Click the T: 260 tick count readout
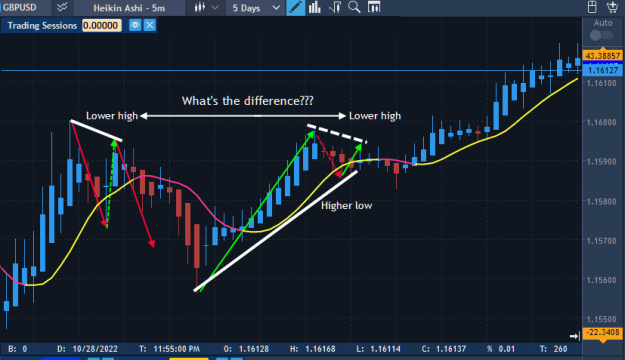625x360 pixels. [x=554, y=349]
